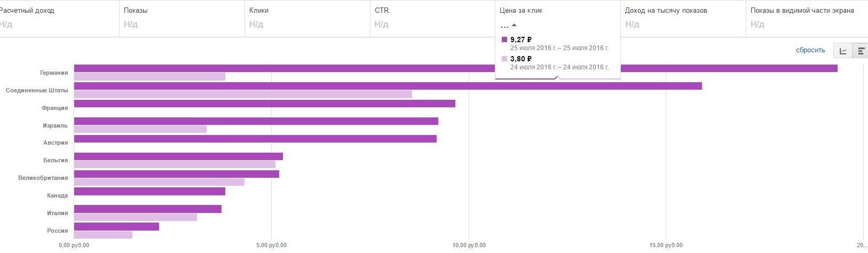Choose the CTR metric tab
868x253 pixels.
[432, 18]
